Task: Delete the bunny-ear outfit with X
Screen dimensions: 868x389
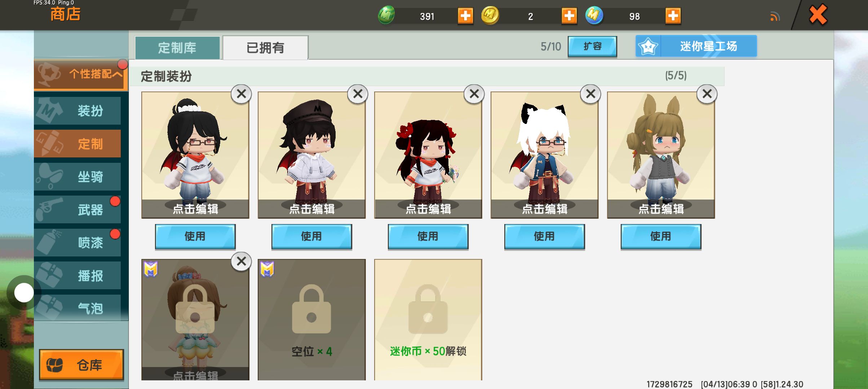Action: tap(707, 94)
